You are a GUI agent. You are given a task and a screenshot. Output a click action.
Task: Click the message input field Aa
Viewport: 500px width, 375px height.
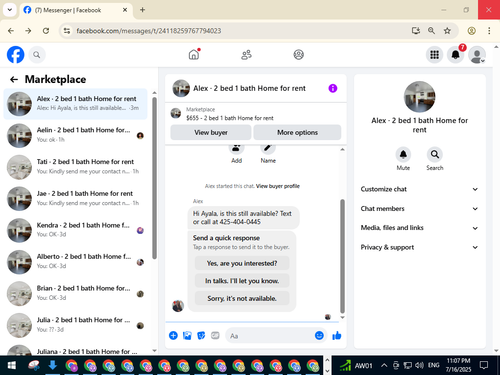coord(269,336)
